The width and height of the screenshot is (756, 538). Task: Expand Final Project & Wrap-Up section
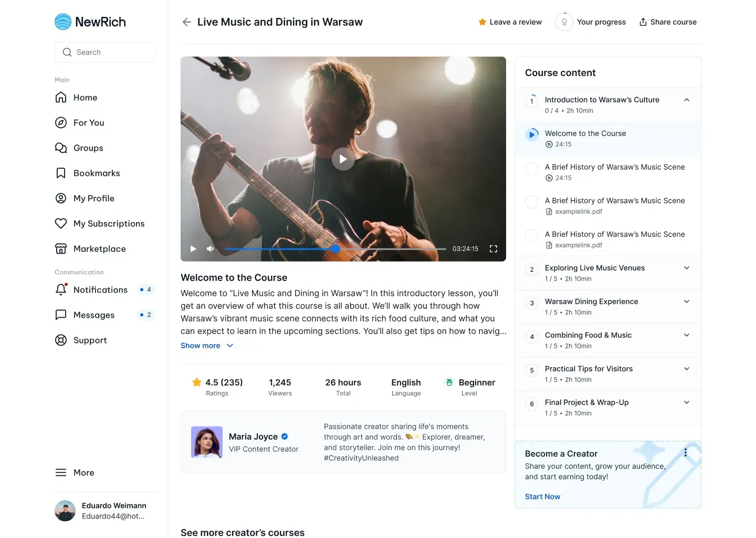pyautogui.click(x=686, y=402)
